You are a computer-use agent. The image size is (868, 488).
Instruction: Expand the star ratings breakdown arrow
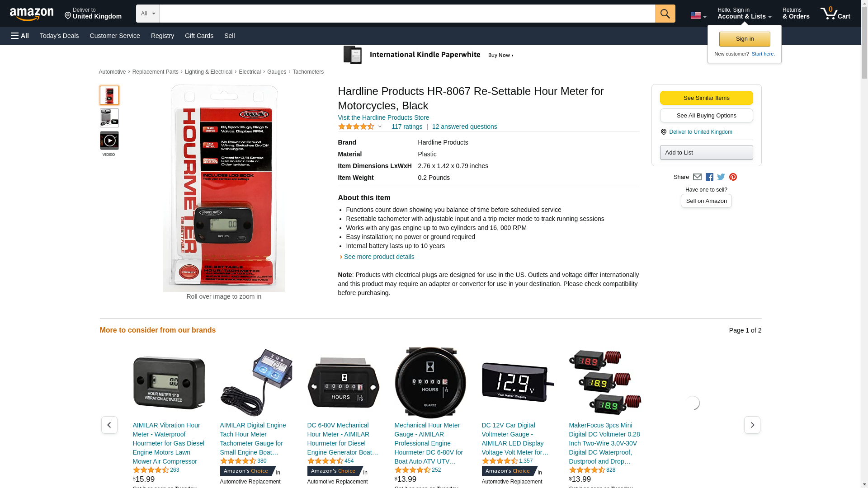380,127
